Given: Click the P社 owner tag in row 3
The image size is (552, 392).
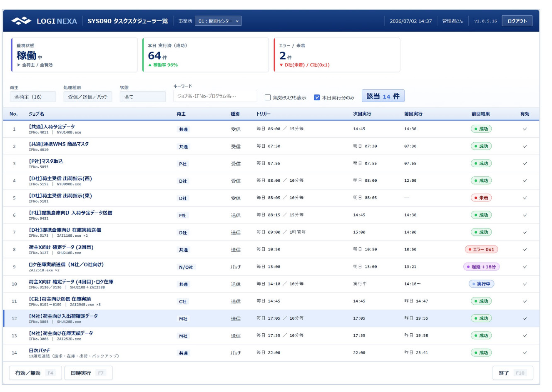Looking at the screenshot, I should [183, 164].
